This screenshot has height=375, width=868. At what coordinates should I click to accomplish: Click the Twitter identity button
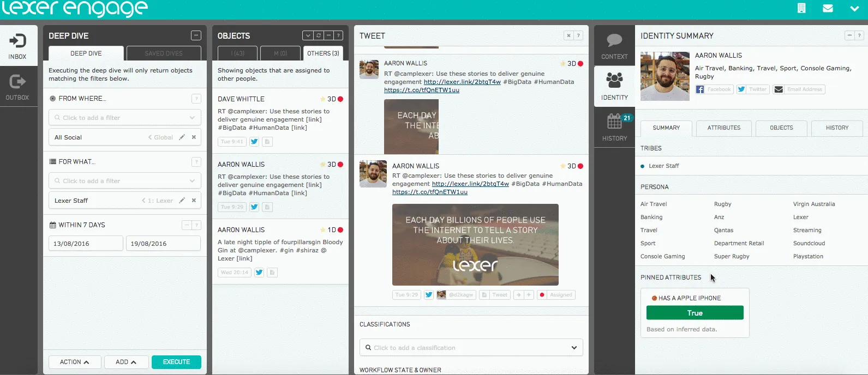point(753,89)
